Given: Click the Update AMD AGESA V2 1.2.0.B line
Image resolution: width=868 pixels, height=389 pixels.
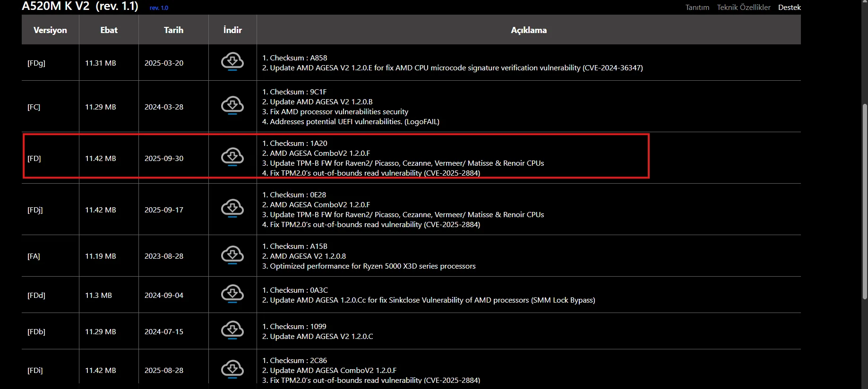Looking at the screenshot, I should point(318,101).
